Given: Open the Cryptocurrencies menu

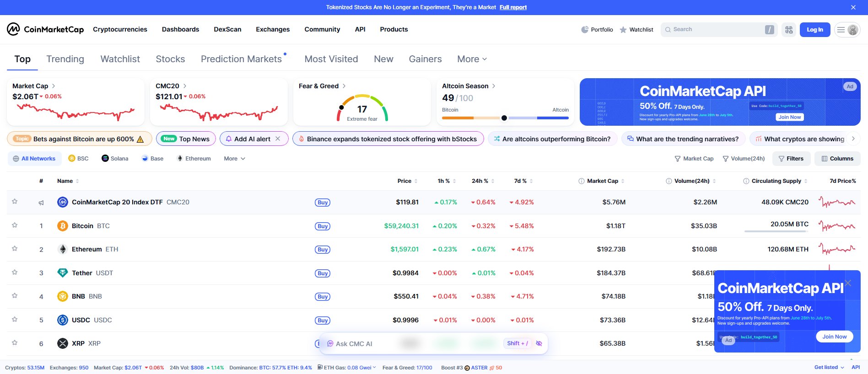Looking at the screenshot, I should 120,29.
